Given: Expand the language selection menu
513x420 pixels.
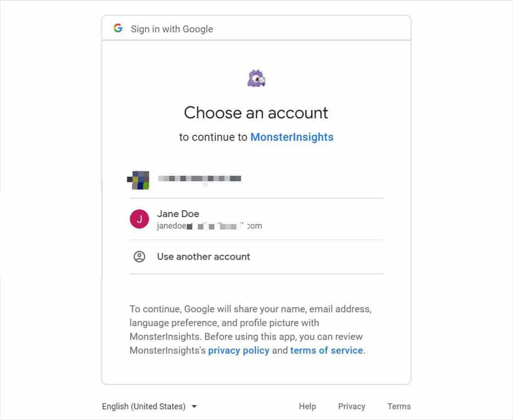Looking at the screenshot, I should click(150, 406).
